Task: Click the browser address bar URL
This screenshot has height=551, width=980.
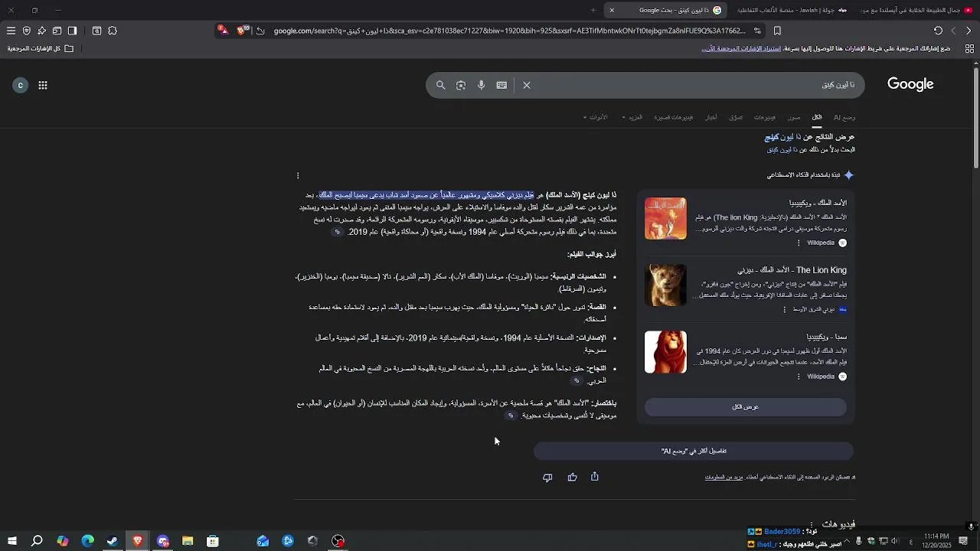Action: pos(510,31)
